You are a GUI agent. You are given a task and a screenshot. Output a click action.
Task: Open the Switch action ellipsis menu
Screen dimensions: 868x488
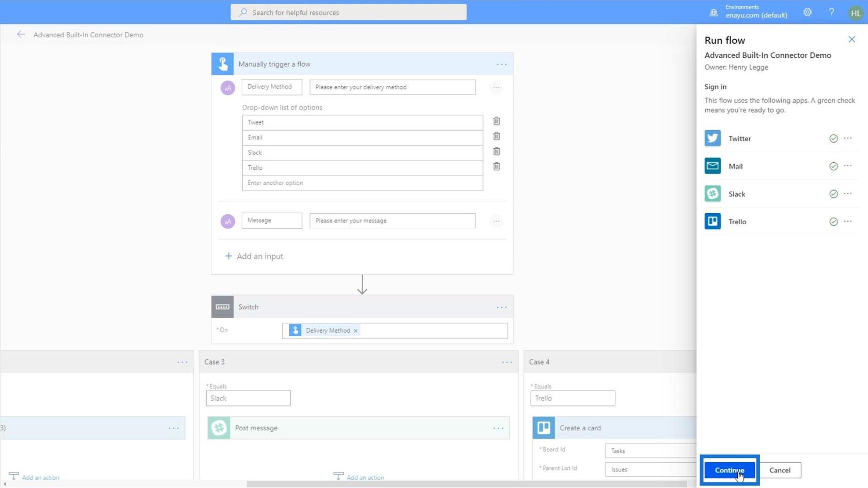click(x=501, y=307)
